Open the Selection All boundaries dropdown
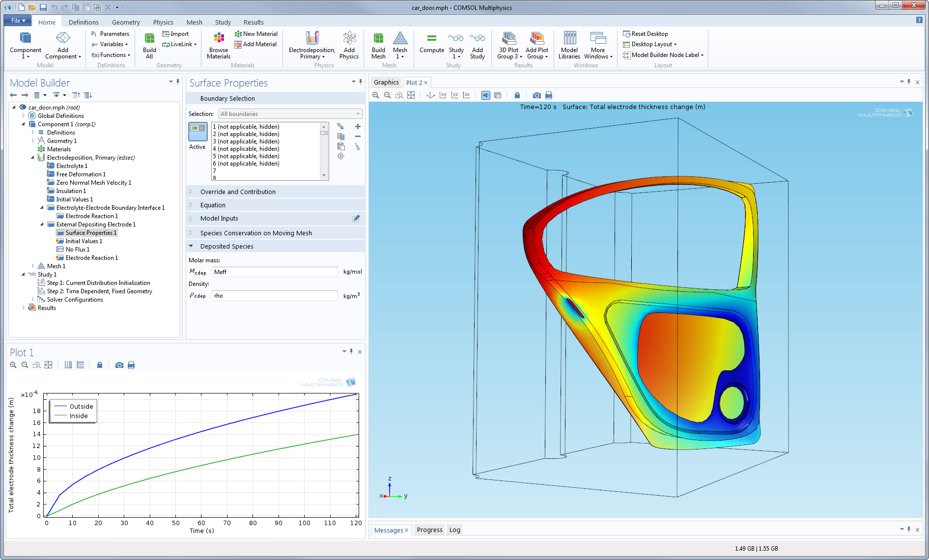The image size is (929, 560). pyautogui.click(x=290, y=114)
